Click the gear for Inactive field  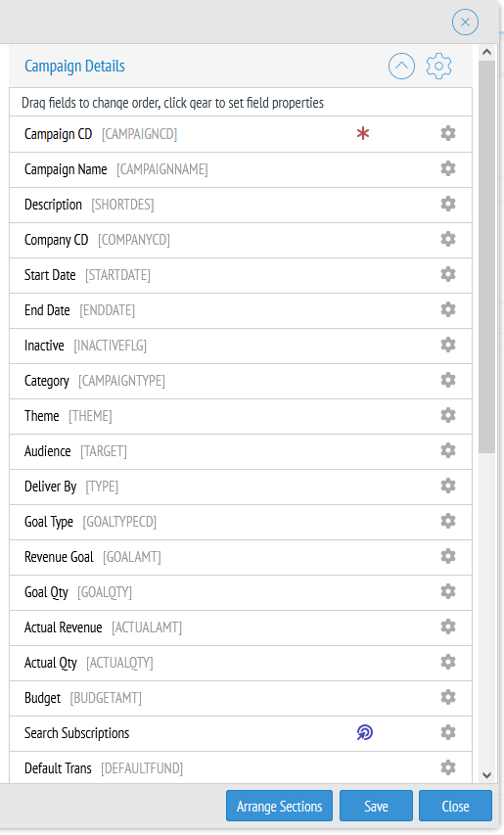pos(448,345)
